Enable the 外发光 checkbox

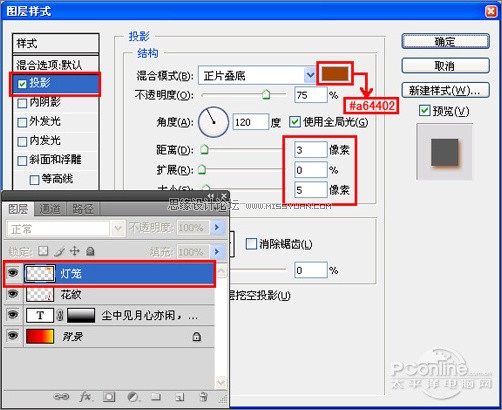click(x=22, y=122)
